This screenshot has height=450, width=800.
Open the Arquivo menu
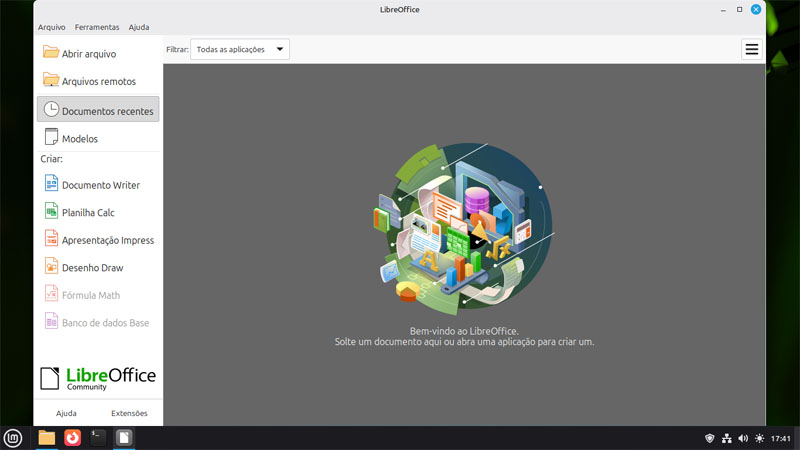[x=52, y=27]
